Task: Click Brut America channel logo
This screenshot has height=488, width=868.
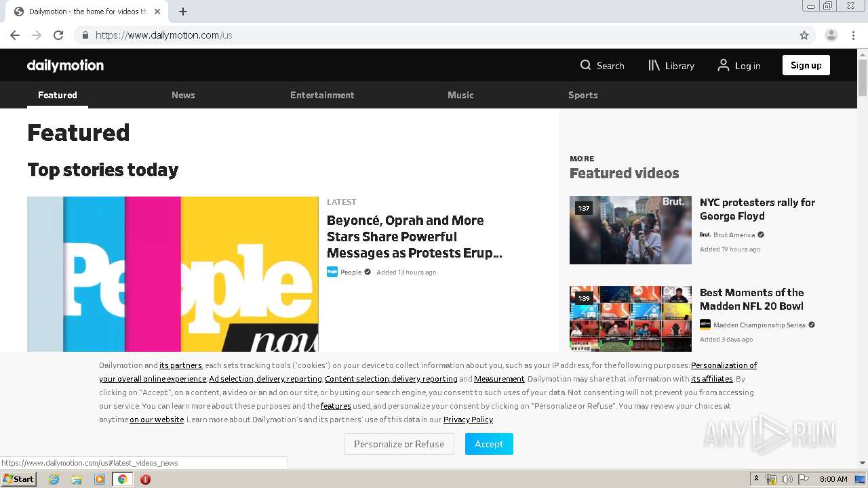Action: (x=705, y=235)
